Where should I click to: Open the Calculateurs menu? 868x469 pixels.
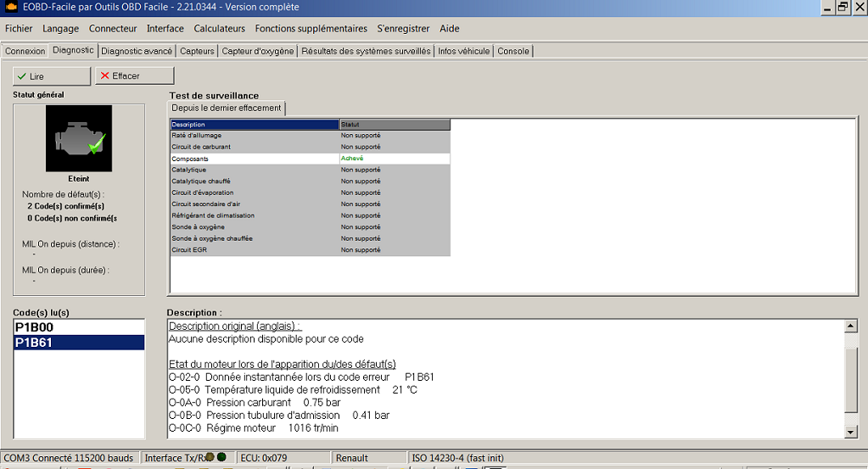pyautogui.click(x=219, y=28)
